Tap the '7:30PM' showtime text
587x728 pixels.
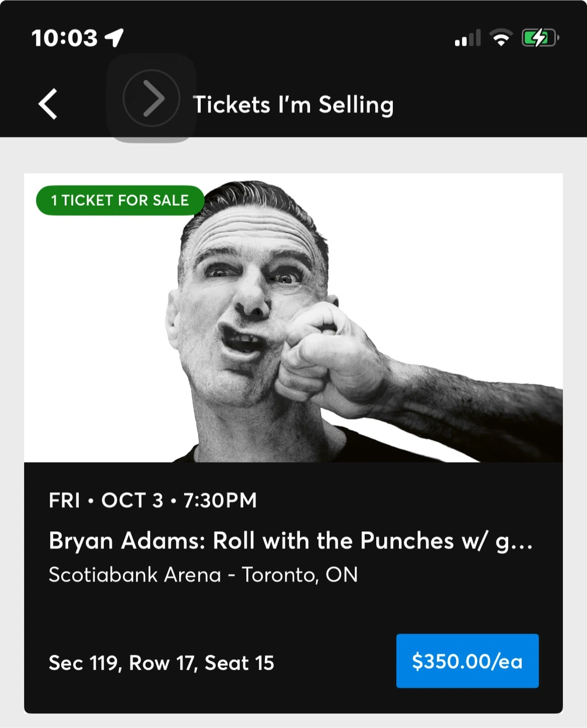[x=220, y=500]
